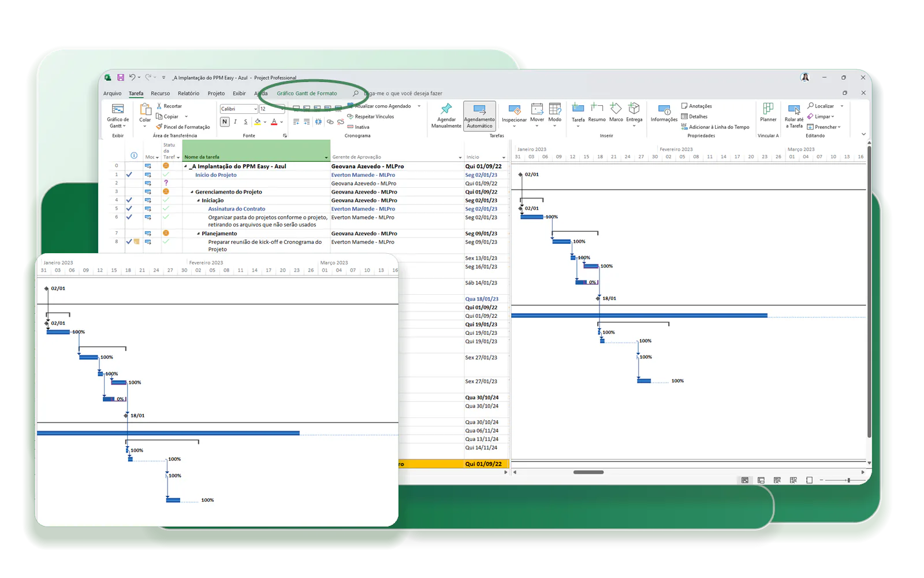Open the Gráfico de Gantt view button
Image resolution: width=924 pixels, height=578 pixels.
click(x=118, y=116)
